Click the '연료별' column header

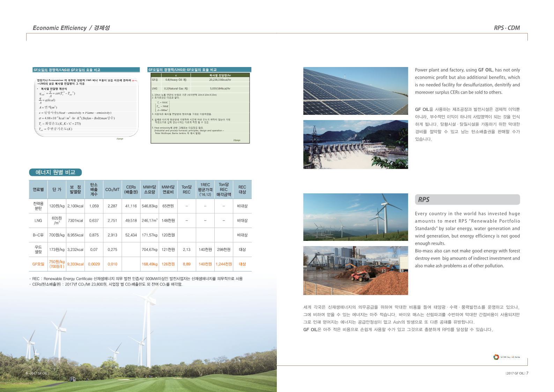38,190
